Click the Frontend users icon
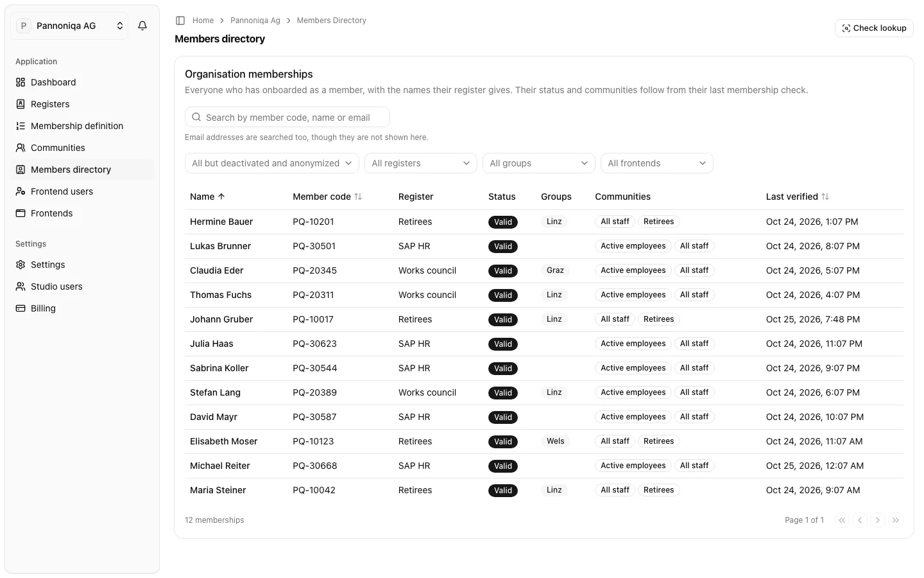The width and height of the screenshot is (924, 578). (x=21, y=191)
